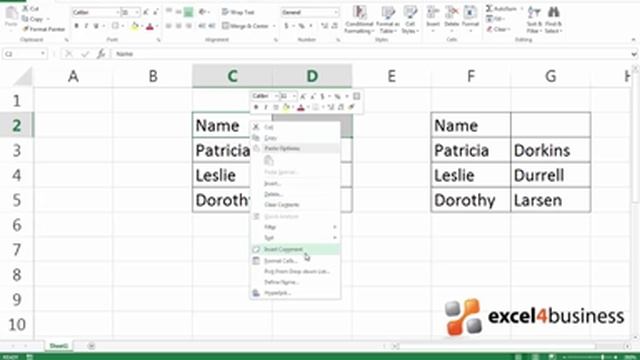Open Conditional Formatting menu
This screenshot has height=360, width=640.
point(359,19)
